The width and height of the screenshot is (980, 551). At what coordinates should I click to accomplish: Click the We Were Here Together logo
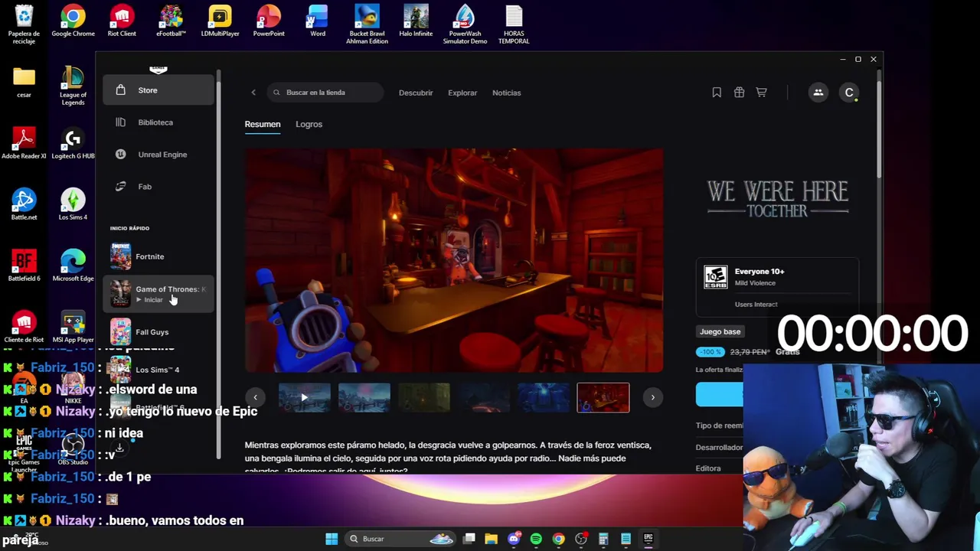click(x=777, y=199)
